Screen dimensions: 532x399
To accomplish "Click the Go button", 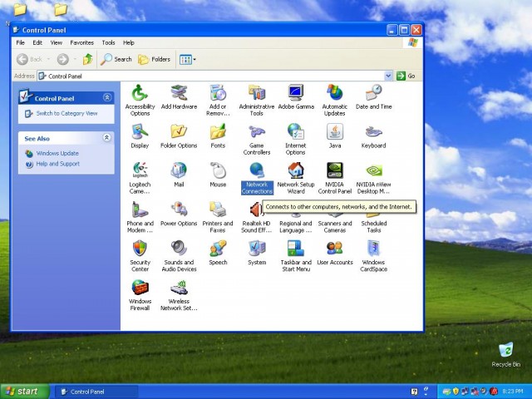I will pos(406,76).
